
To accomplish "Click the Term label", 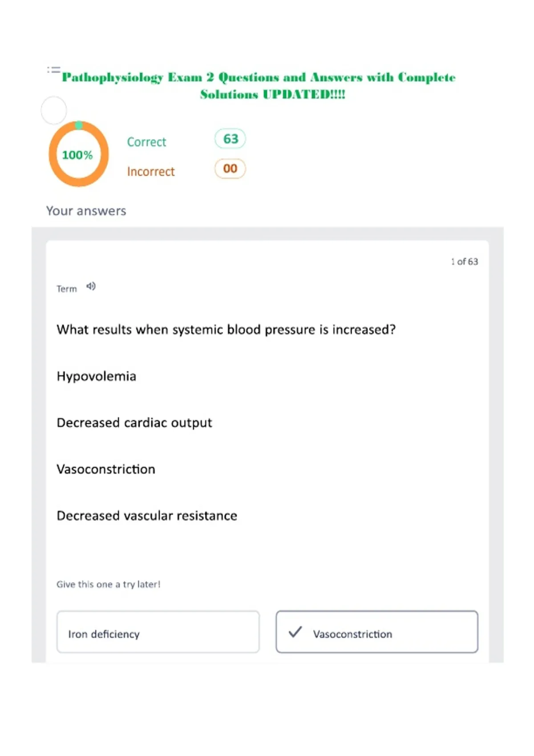I will click(x=67, y=289).
